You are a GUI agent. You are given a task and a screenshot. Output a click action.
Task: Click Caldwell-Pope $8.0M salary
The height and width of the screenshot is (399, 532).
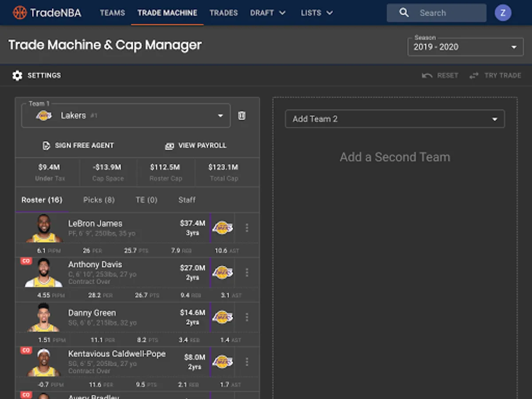tap(195, 357)
